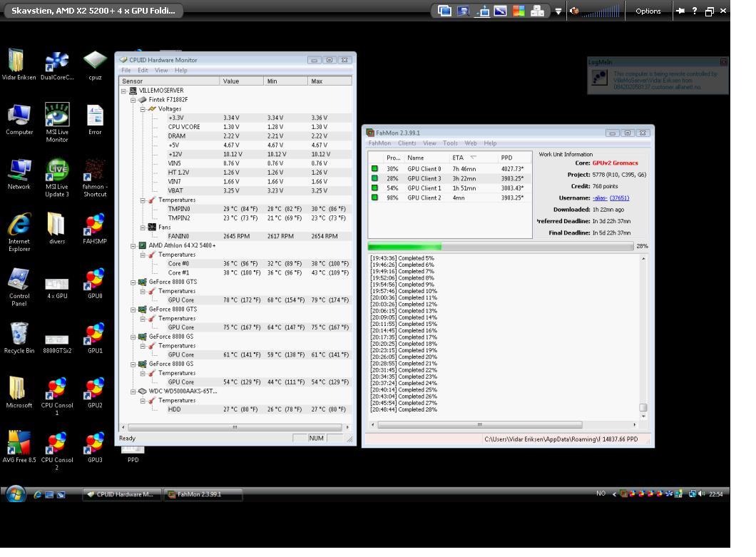
Task: Open the DualCoreC... desktop icon
Action: tap(57, 66)
